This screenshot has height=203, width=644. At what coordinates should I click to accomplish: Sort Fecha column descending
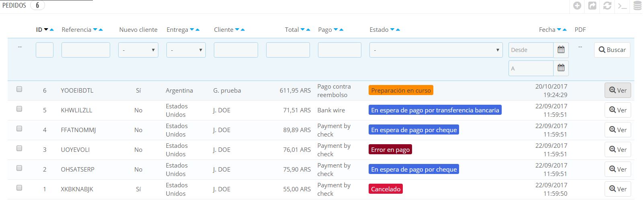pyautogui.click(x=559, y=29)
